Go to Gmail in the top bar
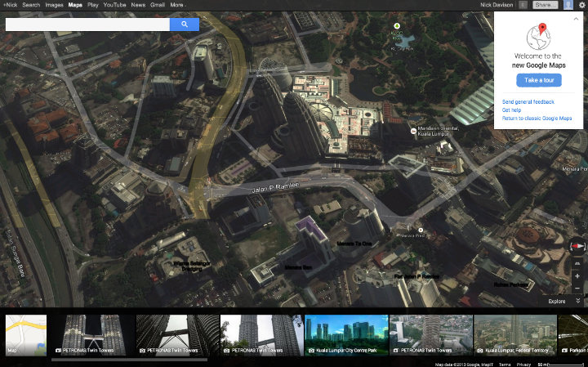This screenshot has width=588, height=367. click(158, 5)
